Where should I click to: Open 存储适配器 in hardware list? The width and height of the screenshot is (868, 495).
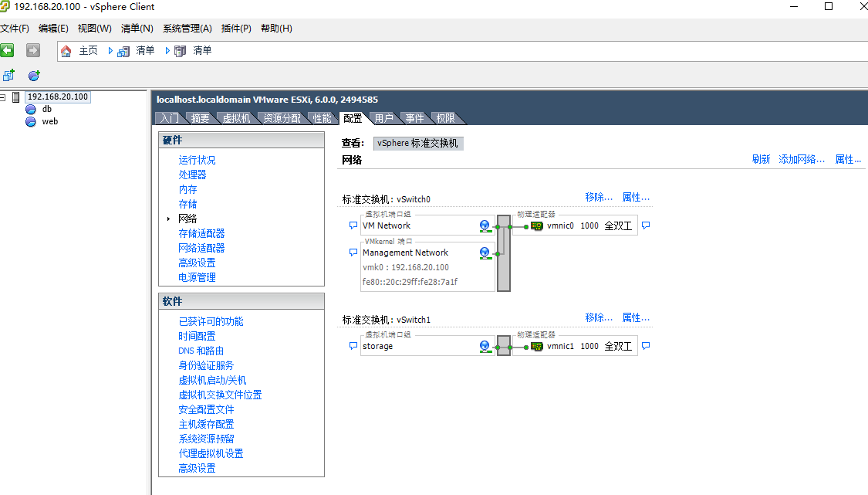[x=201, y=233]
